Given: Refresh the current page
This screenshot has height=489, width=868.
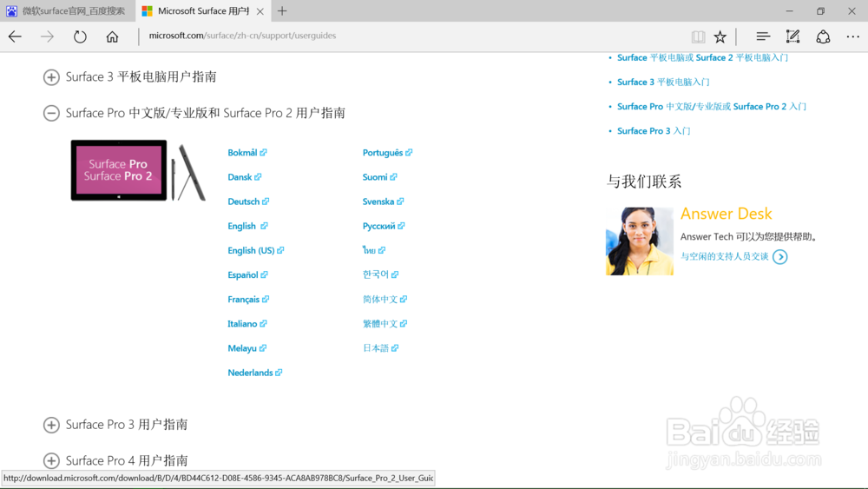Looking at the screenshot, I should coord(80,36).
